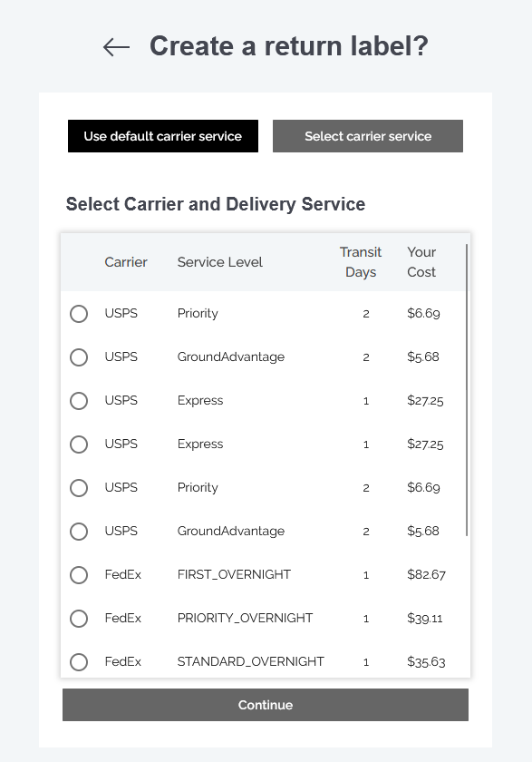Select the second USPS Priority radio button
The height and width of the screenshot is (762, 532).
79,488
